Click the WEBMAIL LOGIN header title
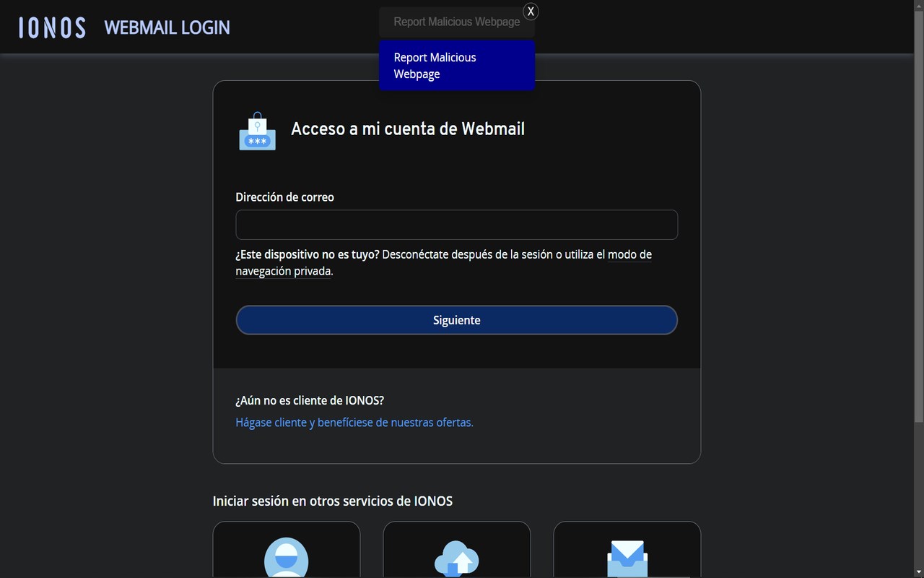 point(167,27)
